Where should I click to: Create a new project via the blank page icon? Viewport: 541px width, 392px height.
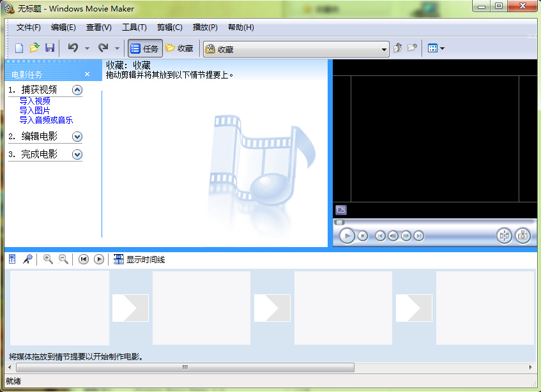click(19, 48)
